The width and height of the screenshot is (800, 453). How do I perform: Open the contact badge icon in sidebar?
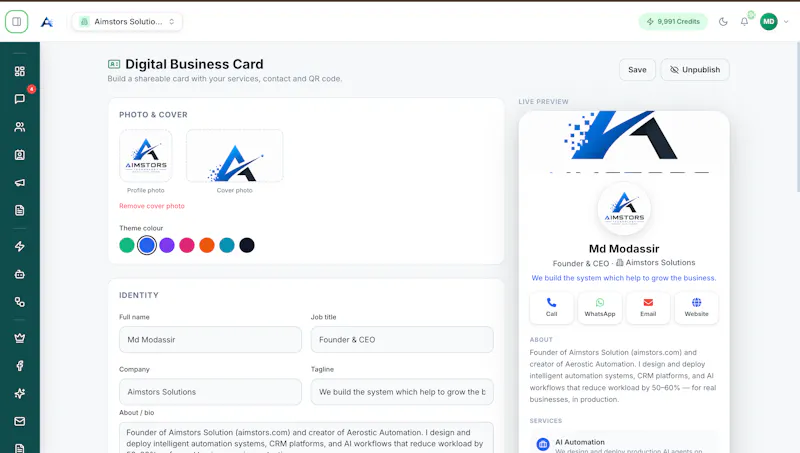19,155
